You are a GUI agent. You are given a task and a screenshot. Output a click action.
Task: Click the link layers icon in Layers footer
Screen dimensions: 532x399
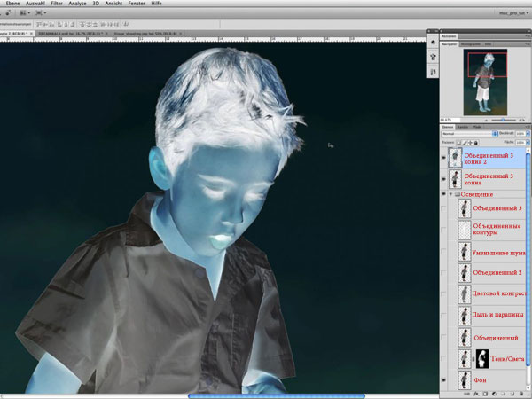(x=467, y=394)
